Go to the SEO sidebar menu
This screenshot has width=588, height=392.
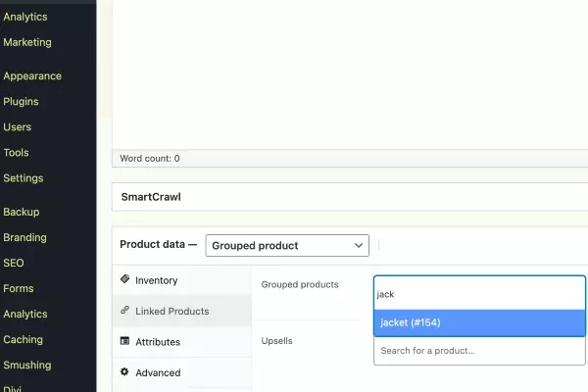pos(13,263)
